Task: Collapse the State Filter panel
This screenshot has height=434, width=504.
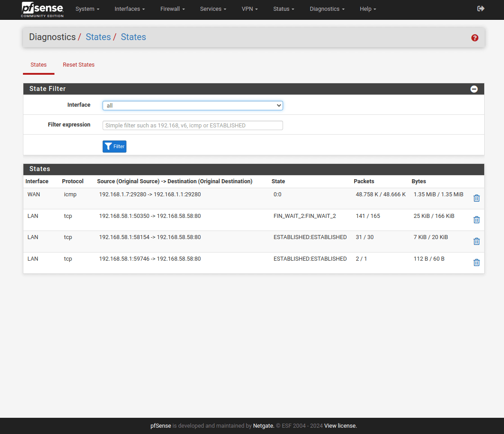Action: [474, 89]
